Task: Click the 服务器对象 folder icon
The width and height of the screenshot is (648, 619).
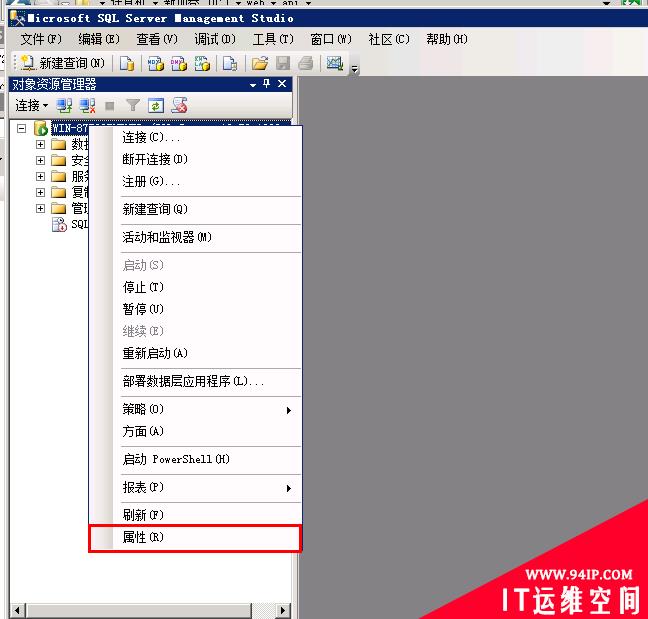Action: point(58,176)
